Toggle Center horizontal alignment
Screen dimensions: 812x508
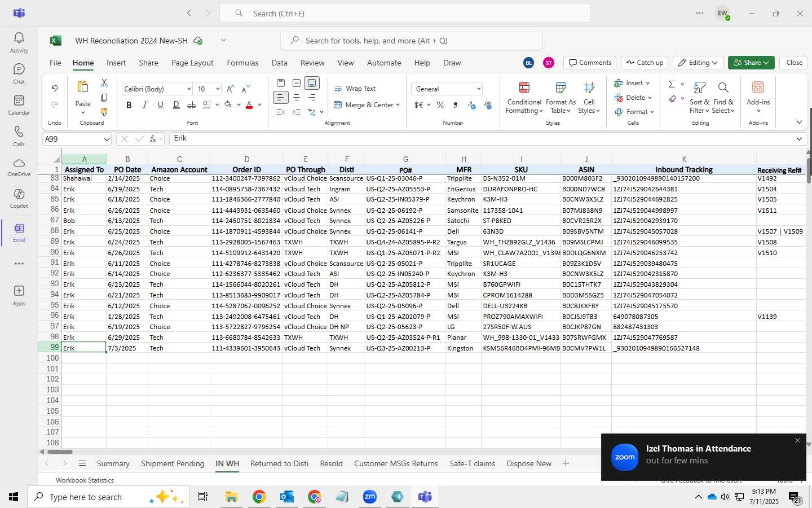click(x=296, y=98)
